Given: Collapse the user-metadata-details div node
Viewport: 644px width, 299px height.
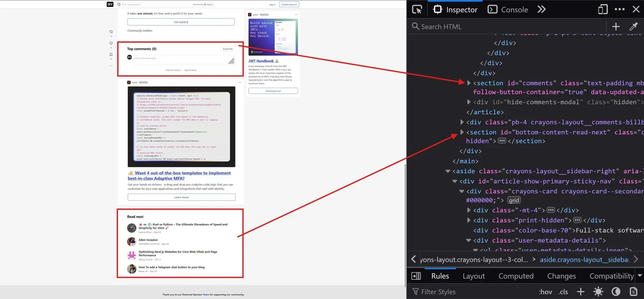Looking at the screenshot, I should (x=469, y=240).
